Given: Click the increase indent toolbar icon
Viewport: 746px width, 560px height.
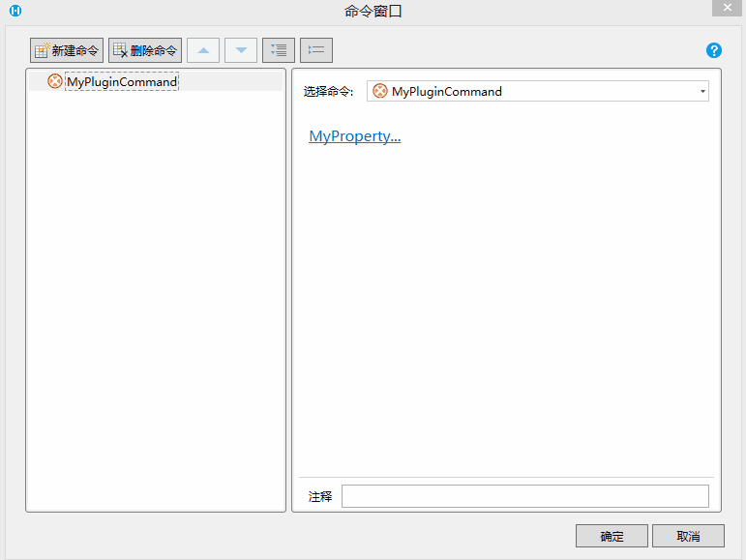Looking at the screenshot, I should [x=279, y=50].
